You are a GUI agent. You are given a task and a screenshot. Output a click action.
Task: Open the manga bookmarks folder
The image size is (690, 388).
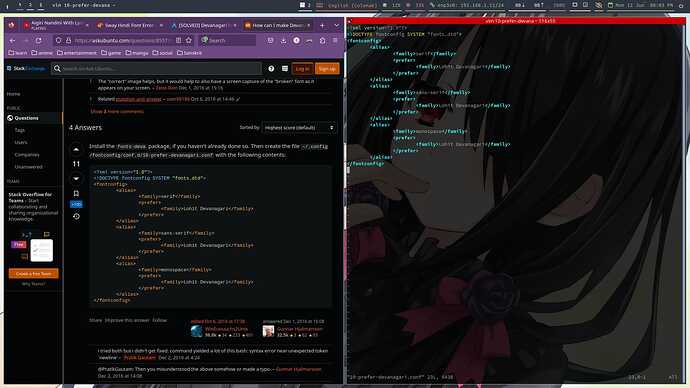tap(137, 53)
